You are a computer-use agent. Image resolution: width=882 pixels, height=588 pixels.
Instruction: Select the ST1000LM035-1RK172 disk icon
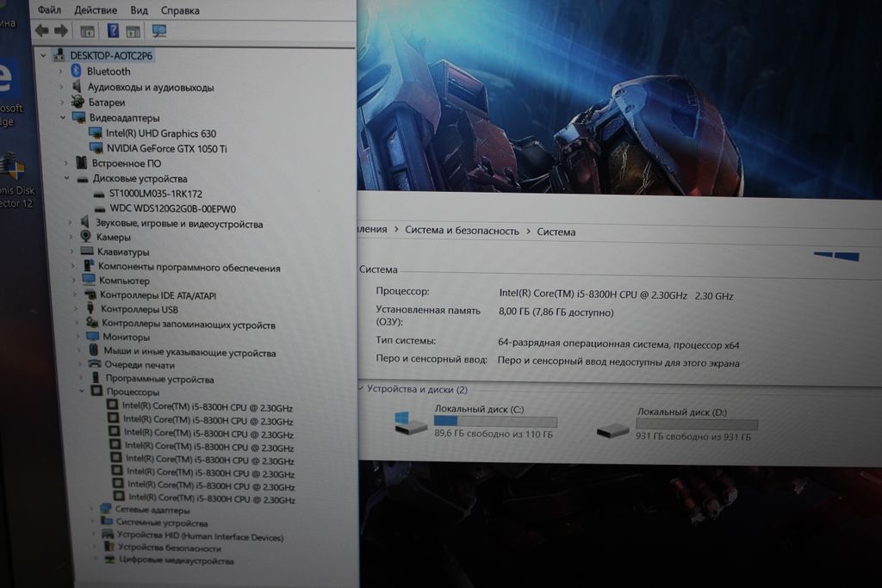tap(99, 195)
